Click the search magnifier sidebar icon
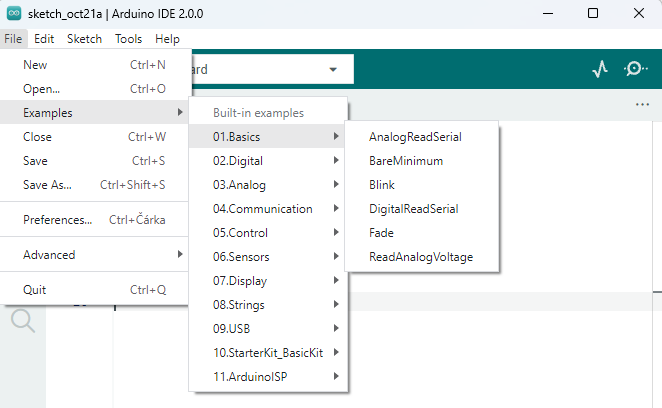Screen dimensions: 662x408 click(23, 321)
